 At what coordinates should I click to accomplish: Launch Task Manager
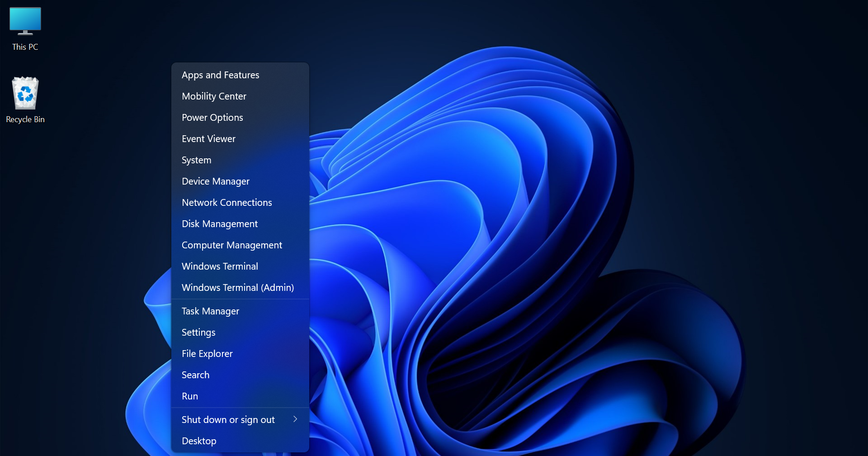210,311
